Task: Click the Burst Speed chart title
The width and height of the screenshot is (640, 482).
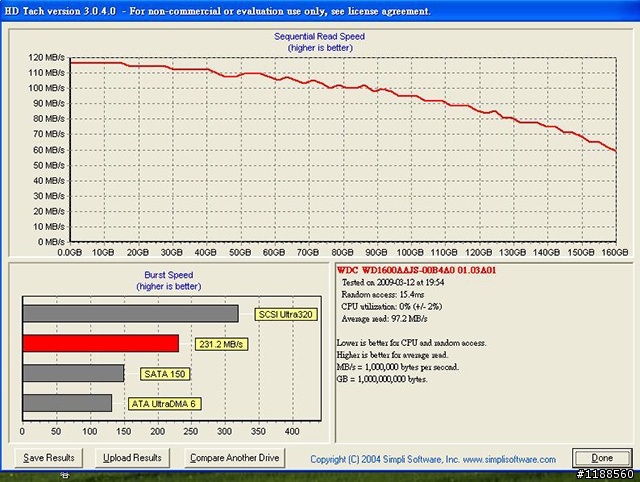Action: tap(169, 275)
